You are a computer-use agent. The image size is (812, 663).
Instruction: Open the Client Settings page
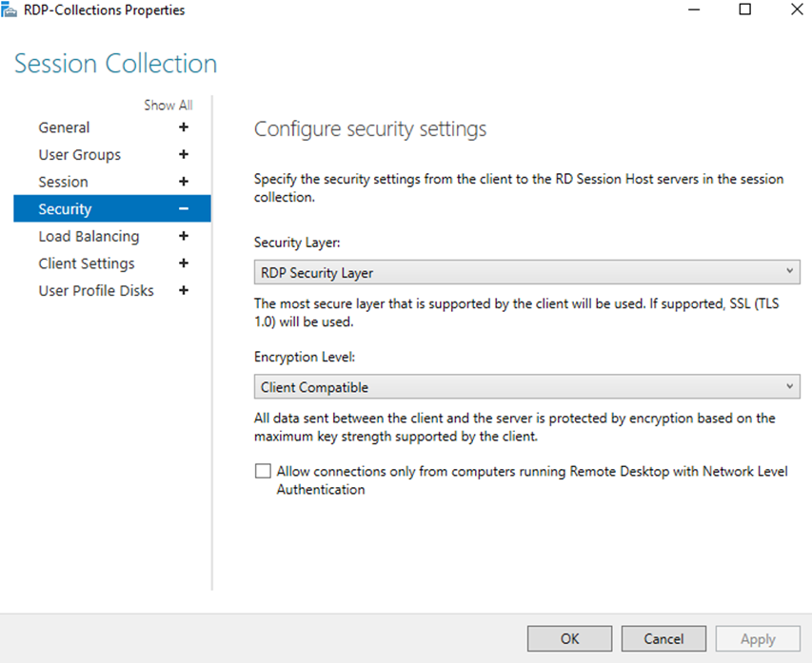(x=87, y=263)
